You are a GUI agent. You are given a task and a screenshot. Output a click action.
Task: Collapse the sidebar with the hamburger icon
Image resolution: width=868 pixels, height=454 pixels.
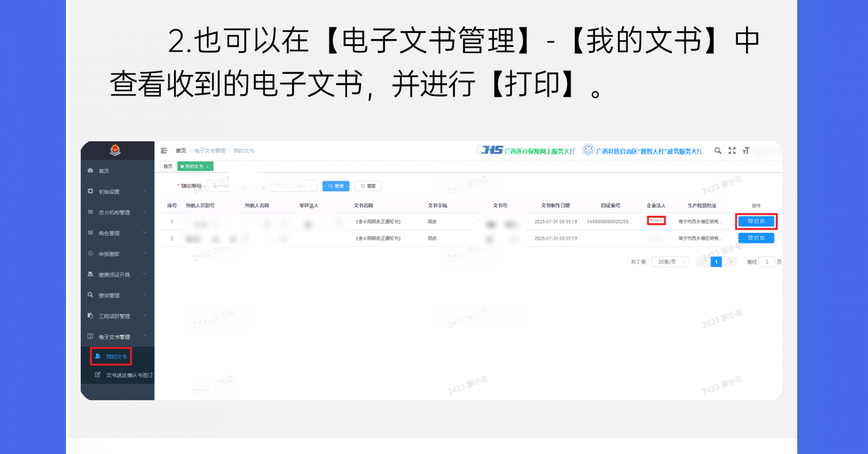[164, 151]
